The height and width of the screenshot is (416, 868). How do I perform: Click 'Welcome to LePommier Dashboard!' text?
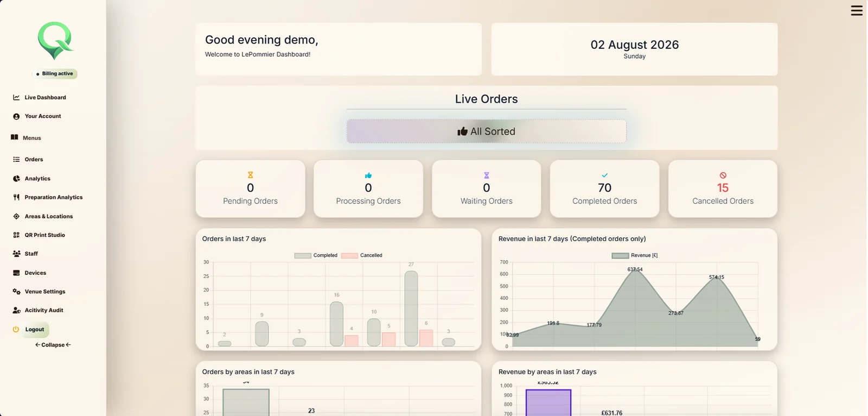coord(258,54)
